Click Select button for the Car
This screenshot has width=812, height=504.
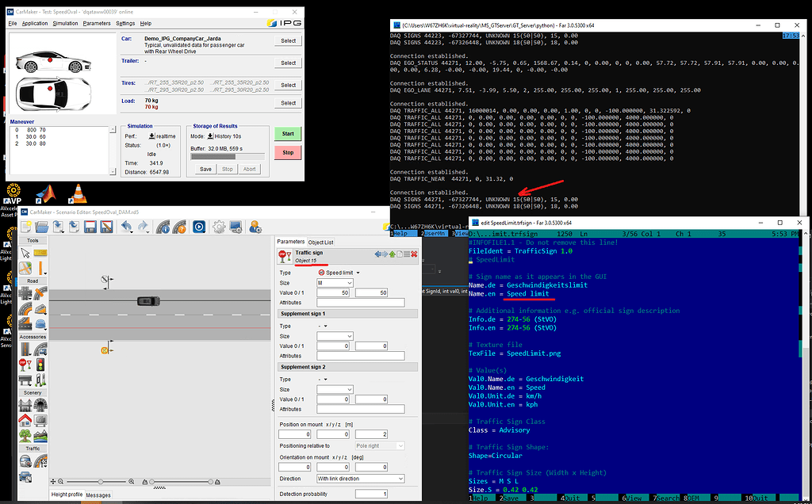(x=289, y=40)
